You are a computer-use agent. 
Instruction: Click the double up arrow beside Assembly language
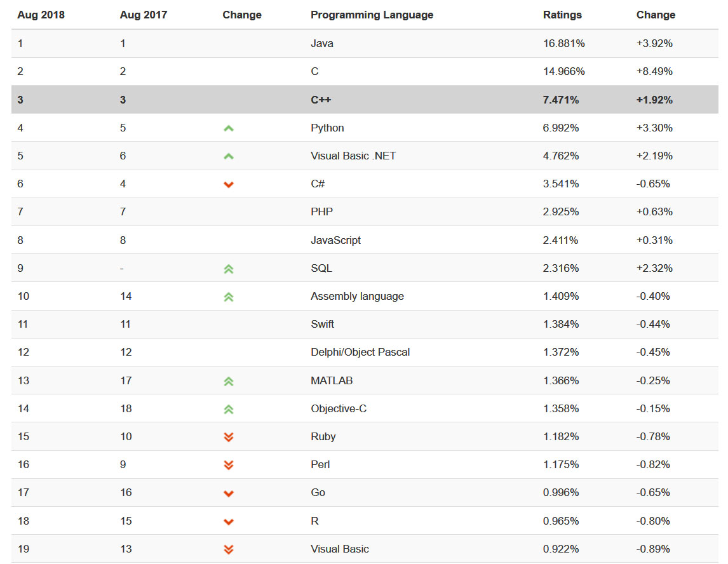(229, 297)
